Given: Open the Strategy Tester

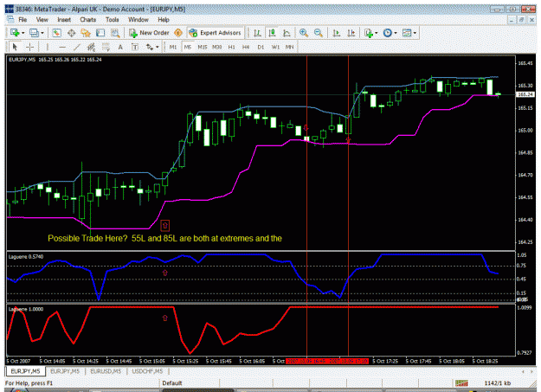Looking at the screenshot, I should click(115, 33).
